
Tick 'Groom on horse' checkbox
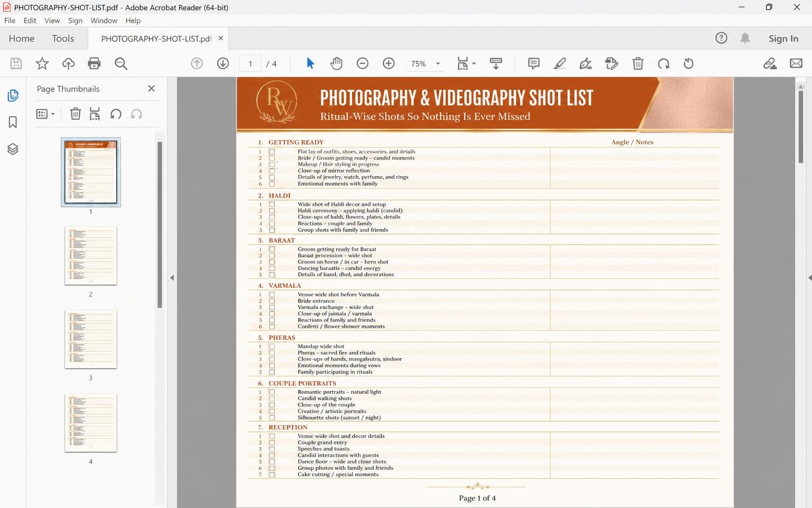coord(272,262)
